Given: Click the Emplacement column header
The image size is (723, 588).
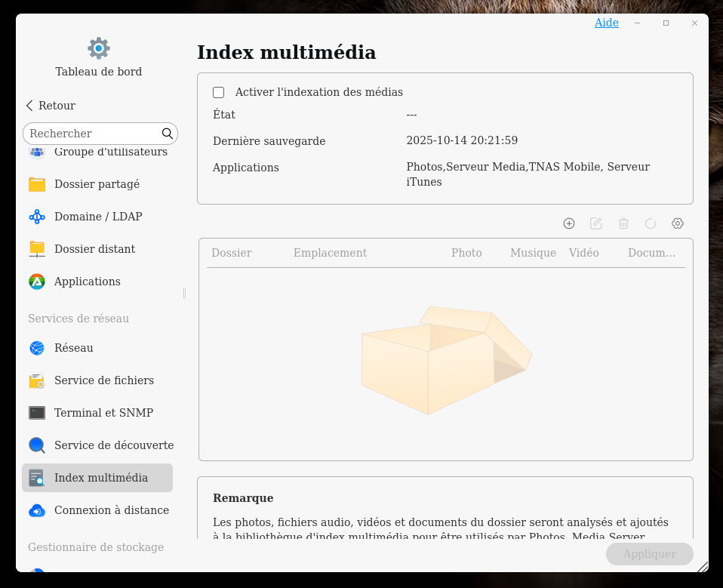Looking at the screenshot, I should pos(330,253).
